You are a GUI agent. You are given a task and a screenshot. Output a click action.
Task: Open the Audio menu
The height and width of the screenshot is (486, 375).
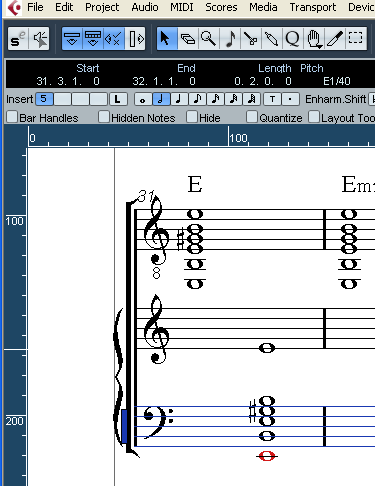145,7
